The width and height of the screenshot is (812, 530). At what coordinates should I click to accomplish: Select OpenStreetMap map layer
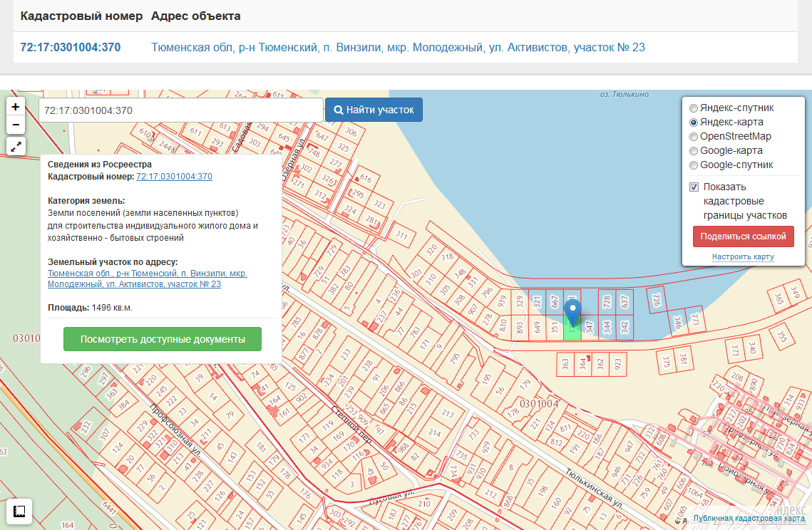(x=694, y=137)
